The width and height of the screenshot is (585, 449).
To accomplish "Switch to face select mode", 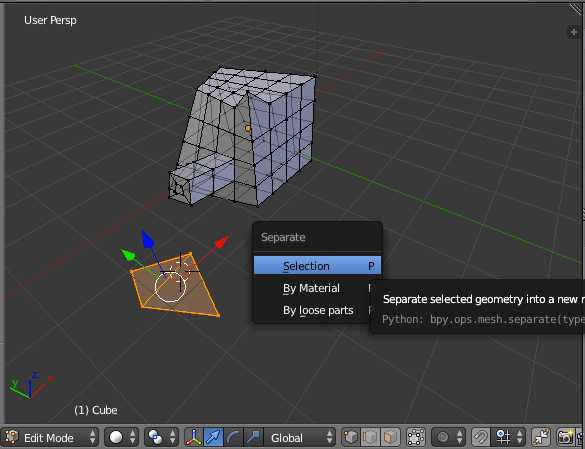I will [x=390, y=437].
